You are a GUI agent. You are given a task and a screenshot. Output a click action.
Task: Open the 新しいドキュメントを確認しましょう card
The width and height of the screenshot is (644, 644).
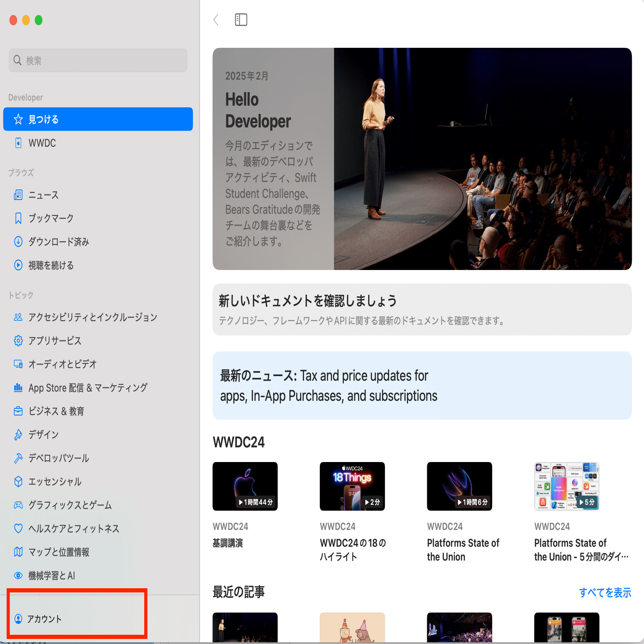(421, 309)
